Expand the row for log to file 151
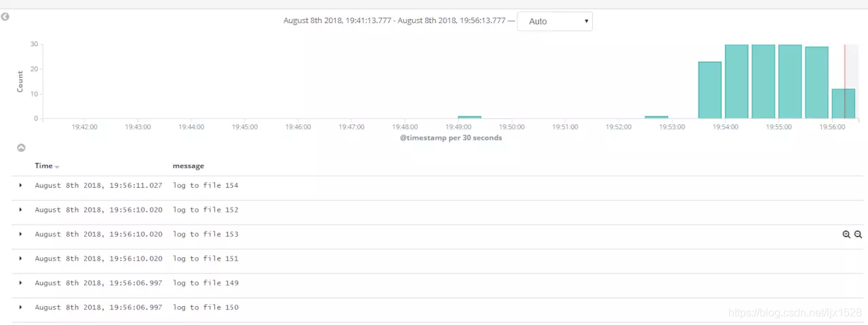The width and height of the screenshot is (868, 325). 20,259
